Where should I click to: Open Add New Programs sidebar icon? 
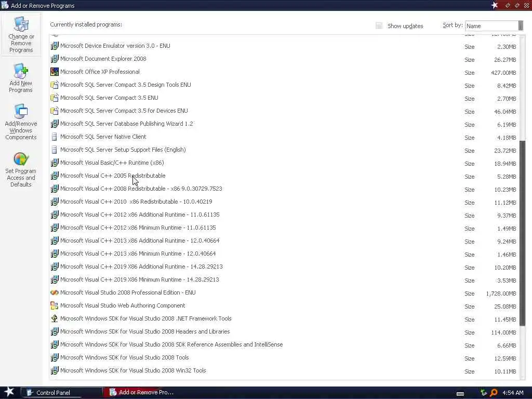point(21,78)
